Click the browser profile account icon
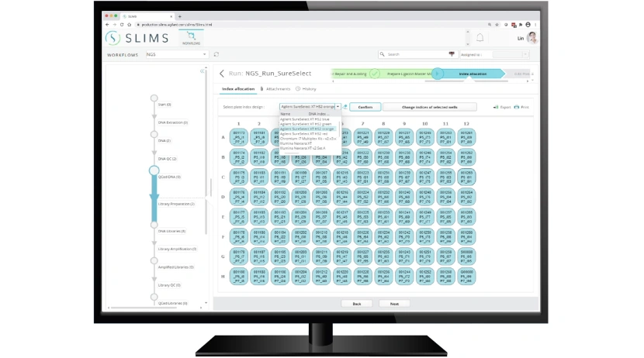The width and height of the screenshot is (644, 358). [528, 25]
